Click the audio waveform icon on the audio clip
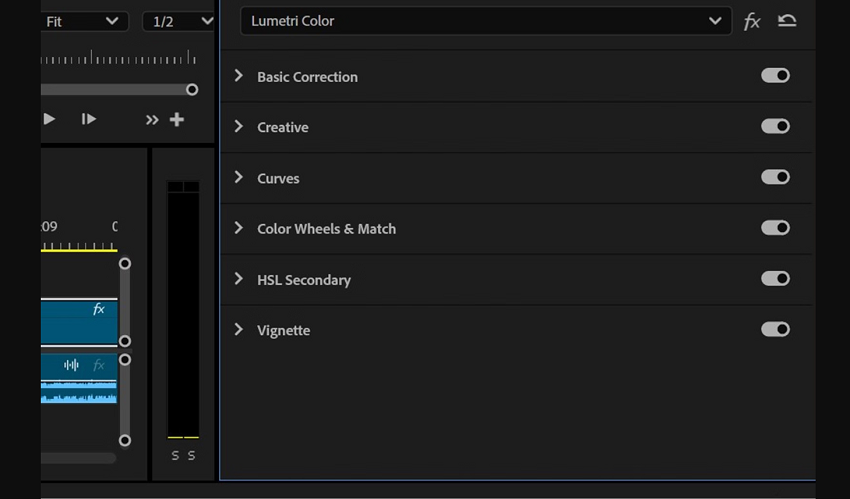Image resolution: width=850 pixels, height=499 pixels. click(x=71, y=365)
